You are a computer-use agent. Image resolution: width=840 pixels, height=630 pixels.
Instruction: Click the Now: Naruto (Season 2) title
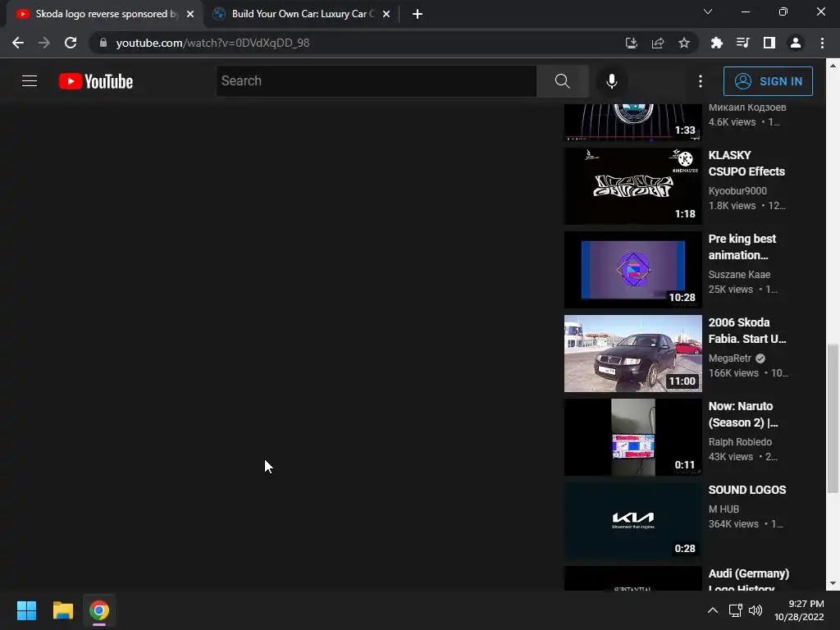tap(743, 414)
